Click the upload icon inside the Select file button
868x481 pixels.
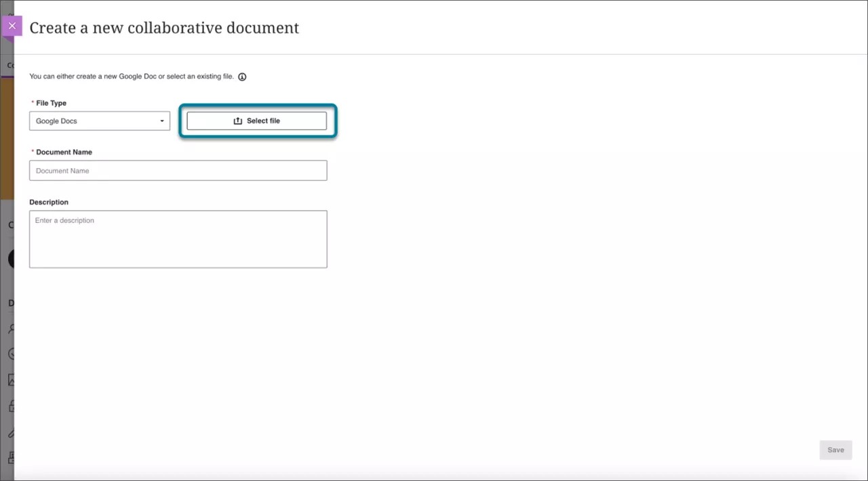[x=238, y=120]
